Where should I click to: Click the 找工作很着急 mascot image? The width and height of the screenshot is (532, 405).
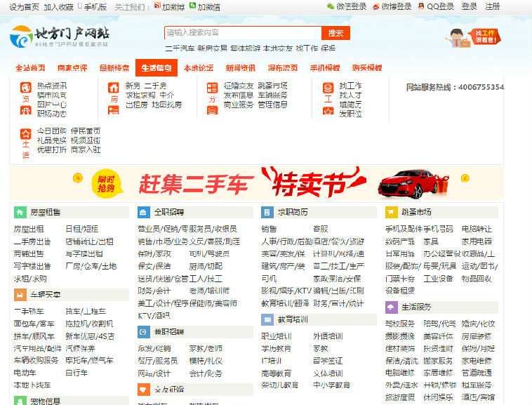click(x=473, y=37)
